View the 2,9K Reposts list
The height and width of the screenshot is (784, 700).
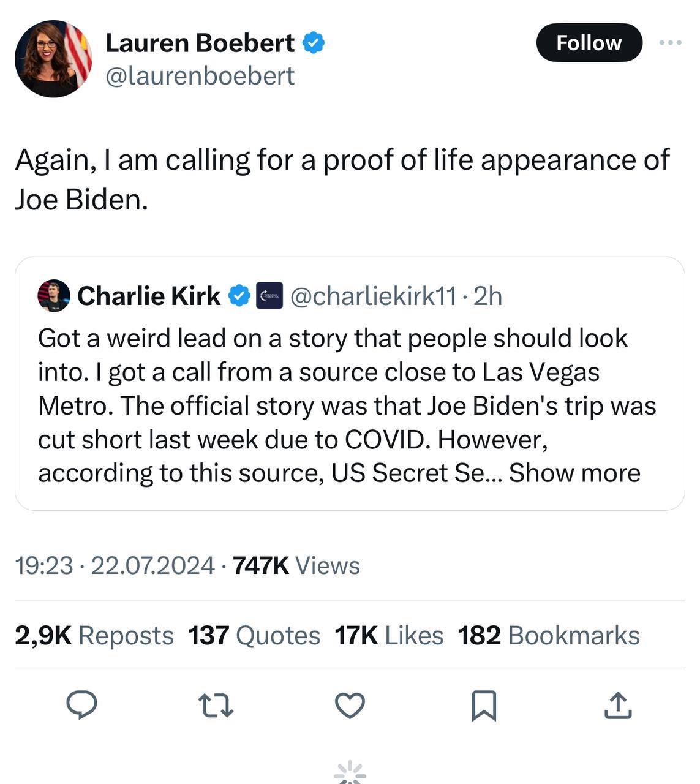[94, 636]
